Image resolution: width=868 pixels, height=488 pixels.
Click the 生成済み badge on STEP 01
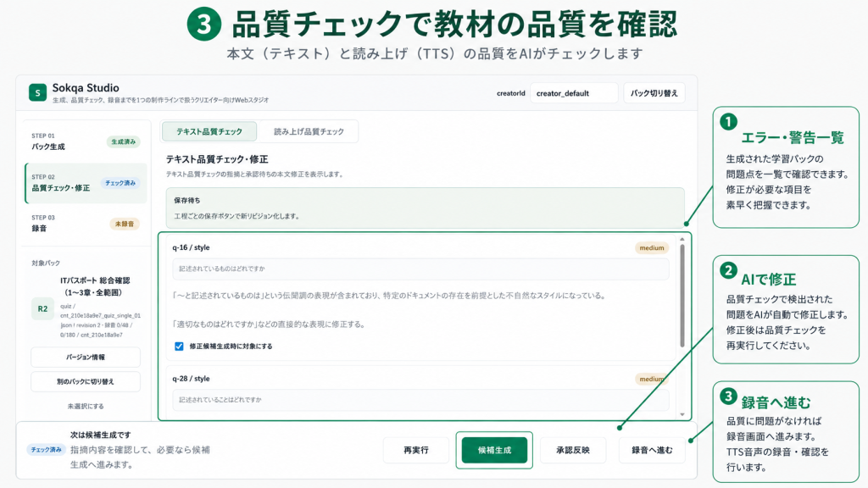[124, 141]
